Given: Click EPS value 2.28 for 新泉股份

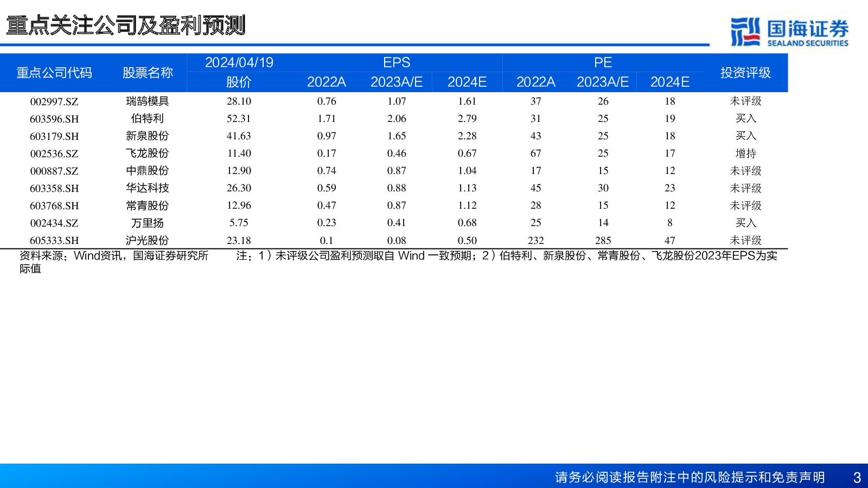Looking at the screenshot, I should [467, 136].
